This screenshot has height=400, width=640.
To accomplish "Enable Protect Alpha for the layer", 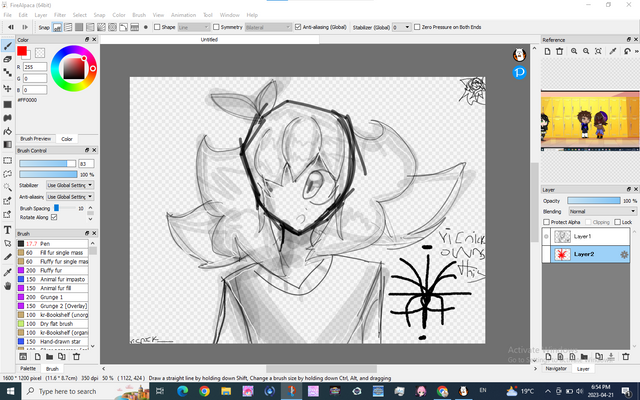I will [x=546, y=222].
